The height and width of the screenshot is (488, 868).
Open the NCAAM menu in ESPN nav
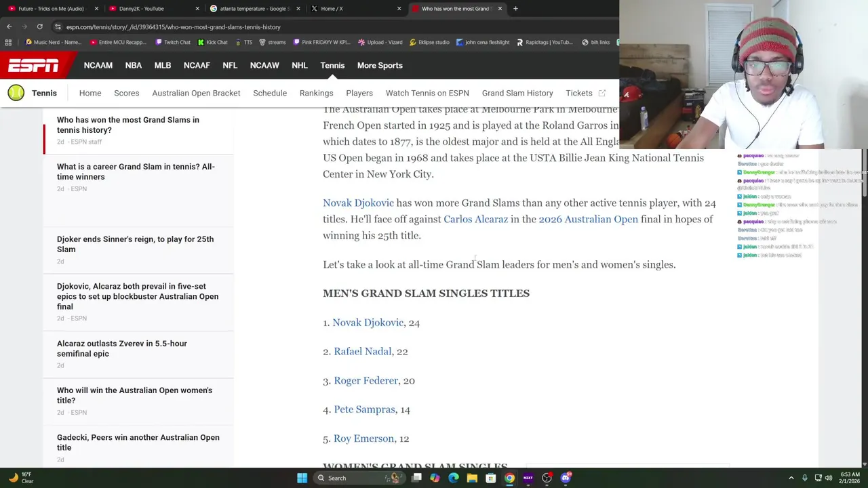[98, 66]
